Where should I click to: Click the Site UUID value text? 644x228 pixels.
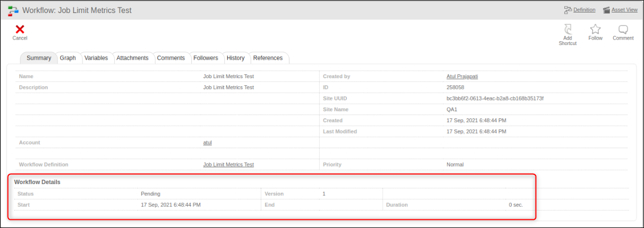(x=494, y=98)
